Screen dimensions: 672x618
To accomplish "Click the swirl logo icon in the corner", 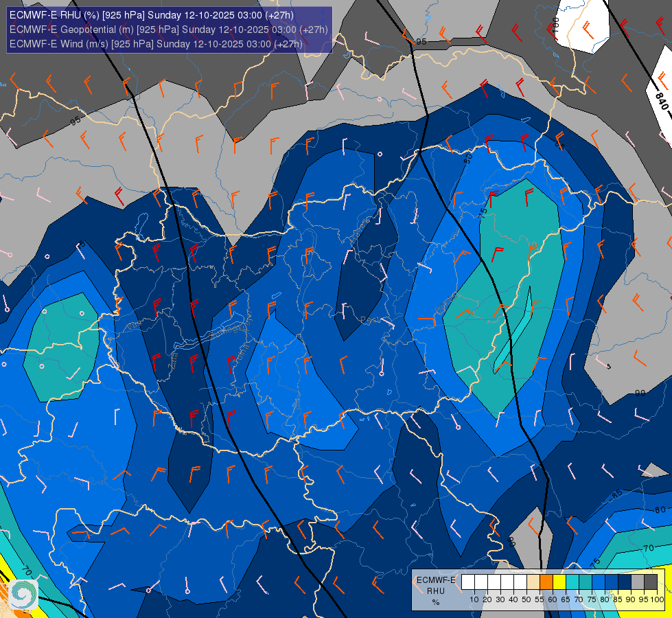I will (x=23, y=595).
